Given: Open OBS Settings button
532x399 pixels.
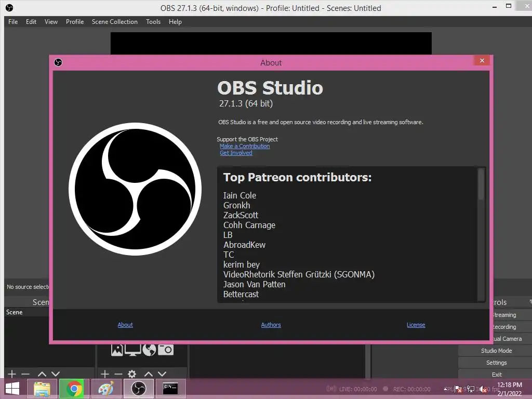Looking at the screenshot, I should (496, 362).
